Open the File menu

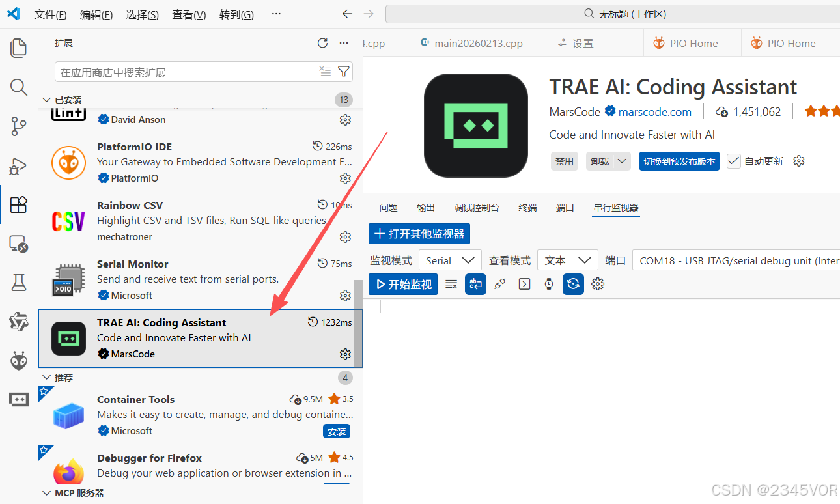pos(50,14)
